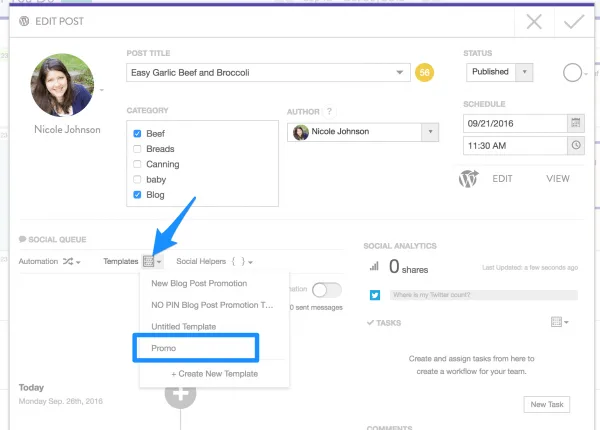Screen dimensions: 600x430
Task: Click the 11:30 AM time field
Action: (x=515, y=145)
